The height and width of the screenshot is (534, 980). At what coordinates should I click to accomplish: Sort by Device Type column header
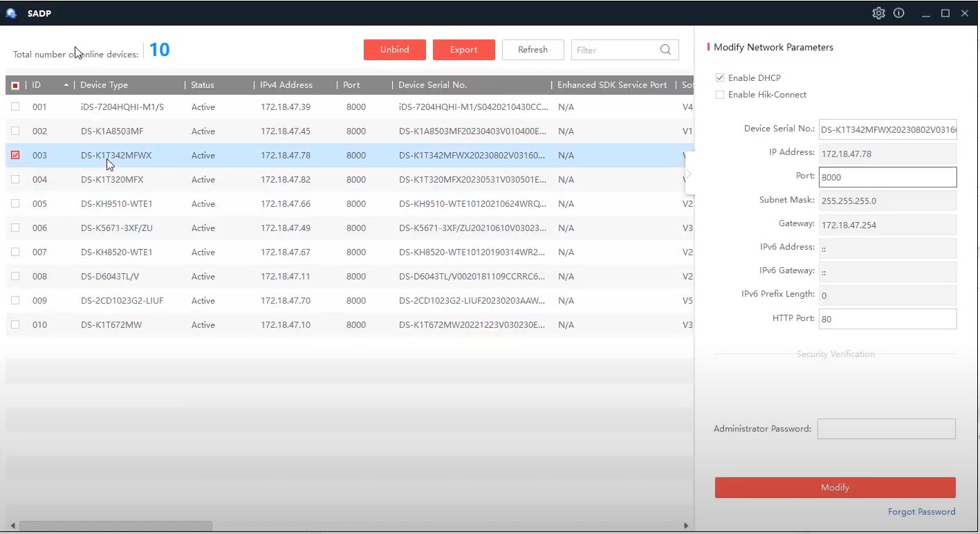pyautogui.click(x=104, y=85)
